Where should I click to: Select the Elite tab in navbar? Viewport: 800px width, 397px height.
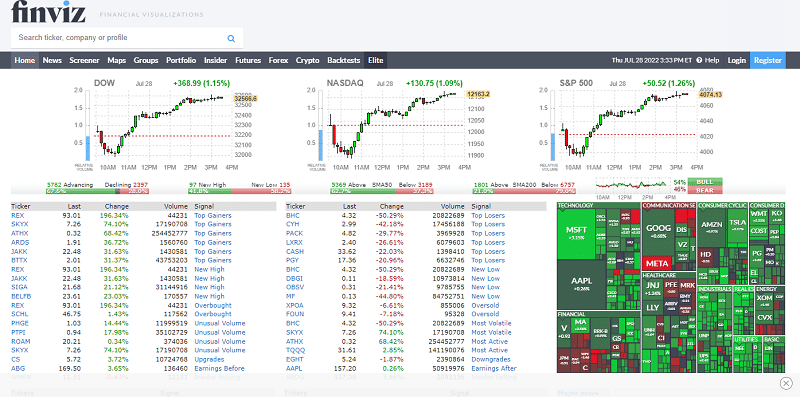376,60
